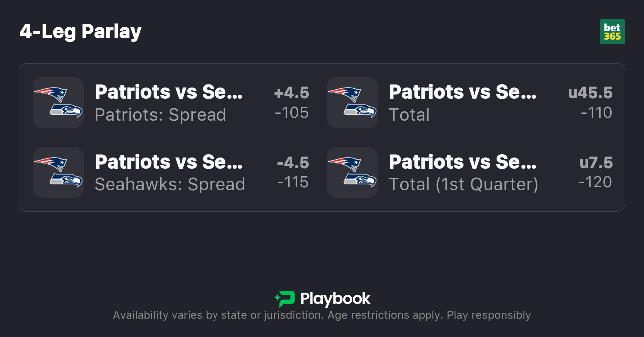Click team logos icon for Seahawks Spread leg
The image size is (644, 337).
[x=58, y=172]
